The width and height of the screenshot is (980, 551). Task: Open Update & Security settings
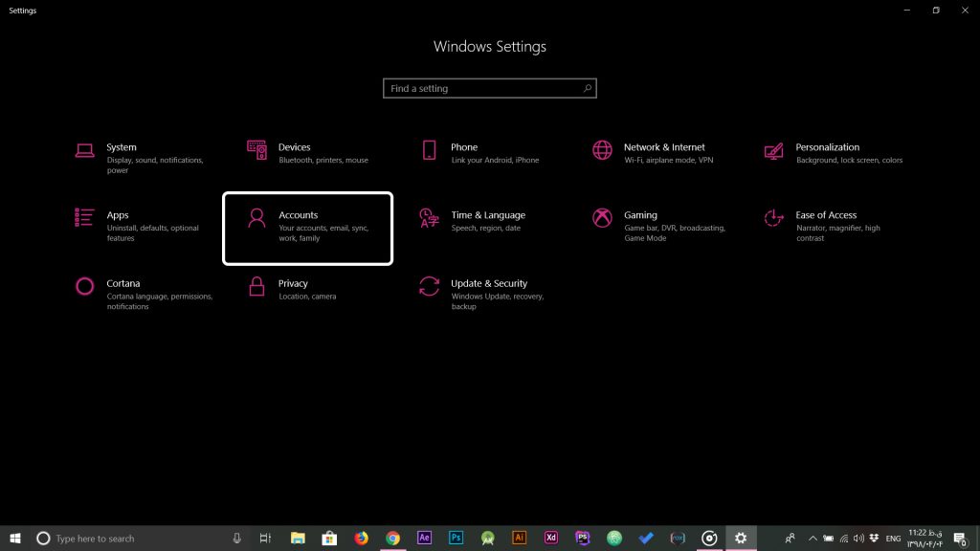click(x=489, y=284)
